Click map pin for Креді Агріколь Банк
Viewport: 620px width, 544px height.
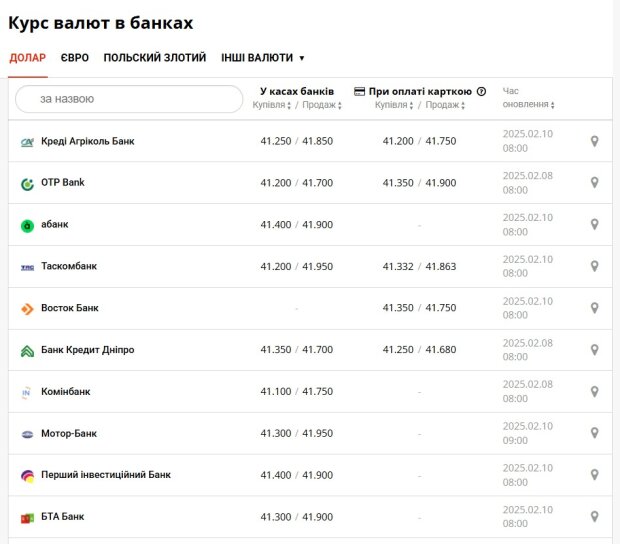click(594, 141)
